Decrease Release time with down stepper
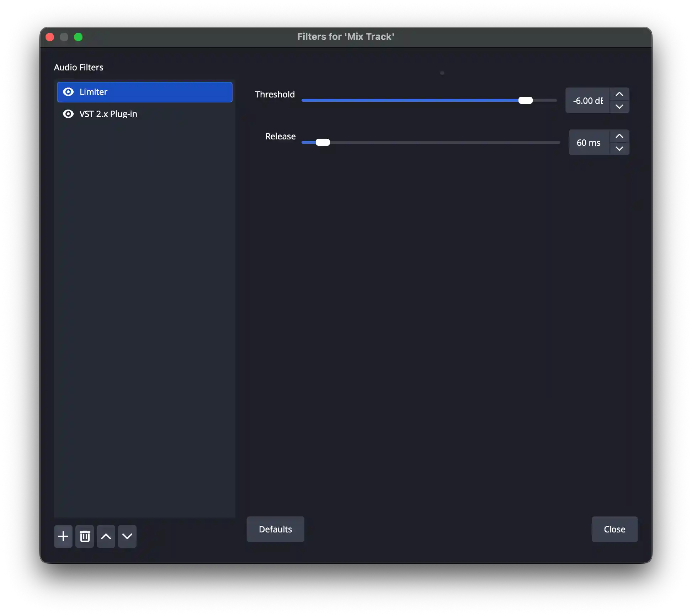Viewport: 692px width, 616px height. click(619, 149)
